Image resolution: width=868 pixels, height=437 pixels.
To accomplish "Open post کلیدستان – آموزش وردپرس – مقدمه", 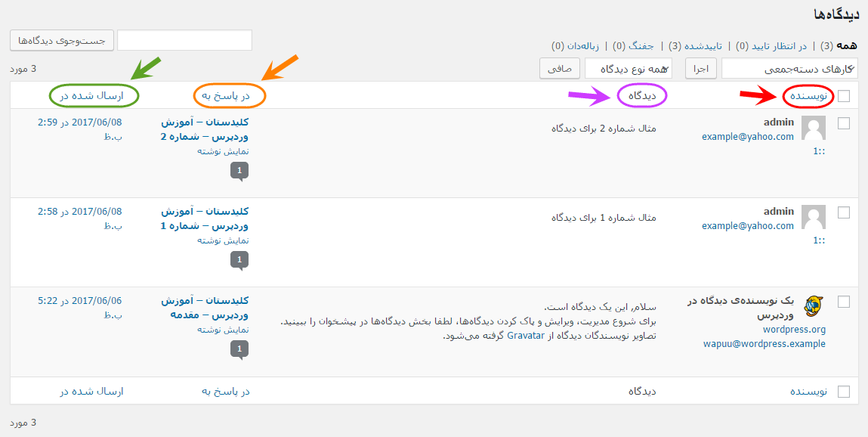I will pos(205,308).
